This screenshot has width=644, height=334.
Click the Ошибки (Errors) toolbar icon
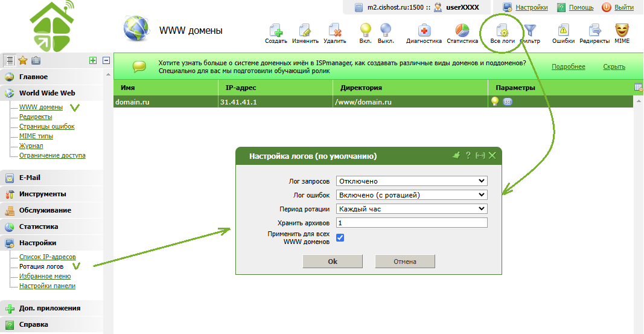point(563,33)
